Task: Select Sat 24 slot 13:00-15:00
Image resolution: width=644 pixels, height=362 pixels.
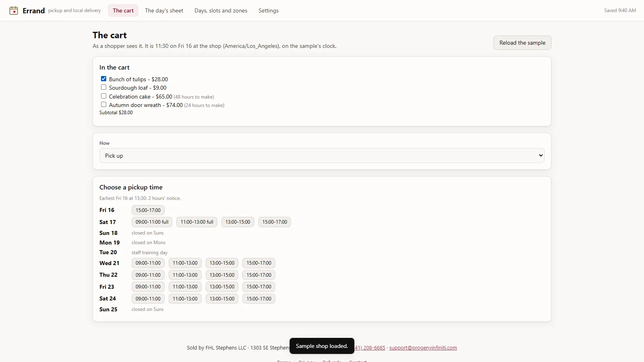Action: click(222, 299)
